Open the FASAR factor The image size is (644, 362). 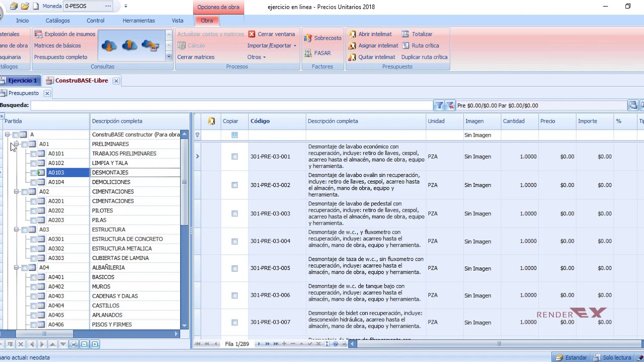pyautogui.click(x=317, y=53)
